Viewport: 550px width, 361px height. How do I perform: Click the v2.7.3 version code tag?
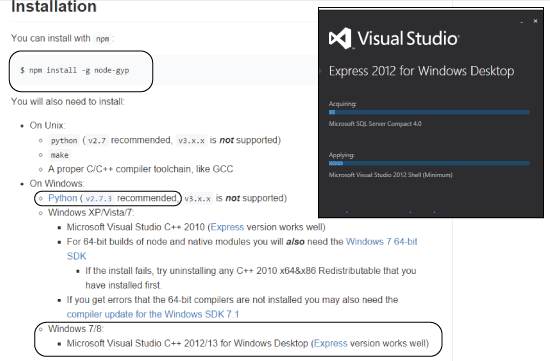tap(99, 199)
